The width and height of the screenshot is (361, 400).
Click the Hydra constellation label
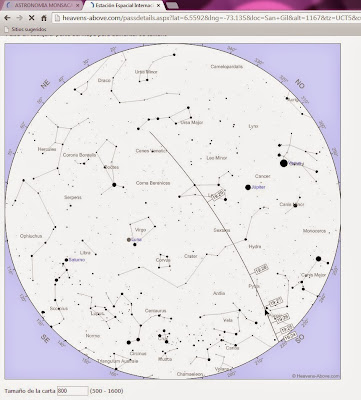point(255,247)
